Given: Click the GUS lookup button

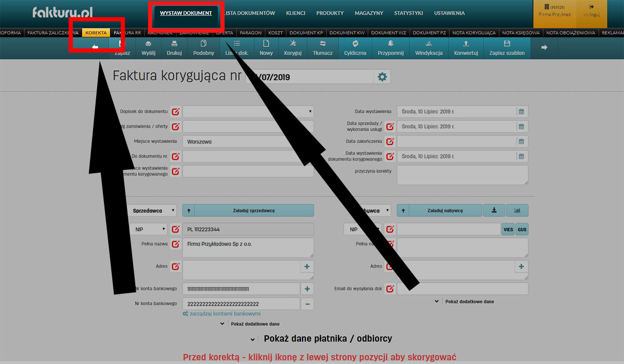Looking at the screenshot, I should [522, 229].
